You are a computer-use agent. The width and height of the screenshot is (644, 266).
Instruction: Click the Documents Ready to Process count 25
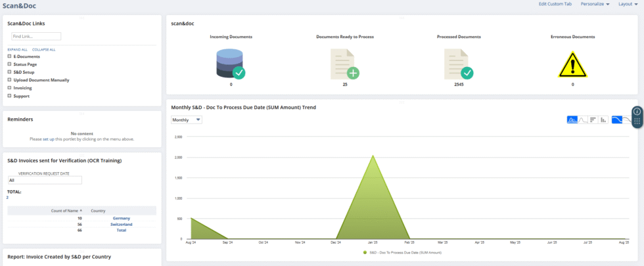click(345, 84)
